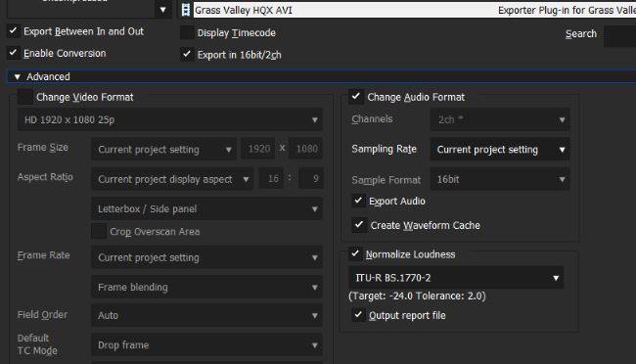Click the Default TC Mode label
Viewport: 636px width, 364px height.
point(37,344)
